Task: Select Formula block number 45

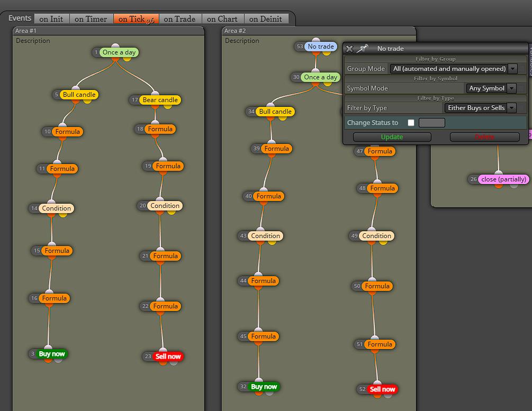Action: pyautogui.click(x=263, y=337)
